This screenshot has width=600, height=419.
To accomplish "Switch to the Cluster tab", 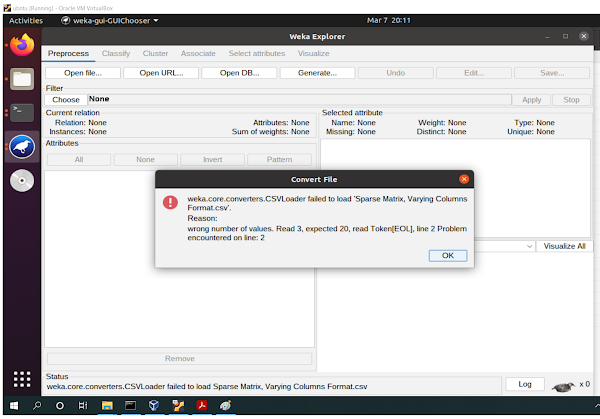I will click(x=155, y=54).
